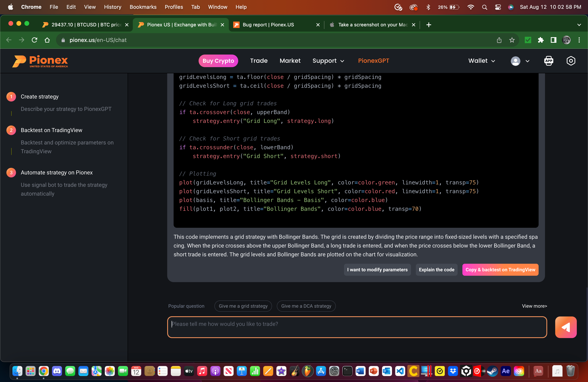
Task: Open the APP download icon
Action: coord(549,61)
